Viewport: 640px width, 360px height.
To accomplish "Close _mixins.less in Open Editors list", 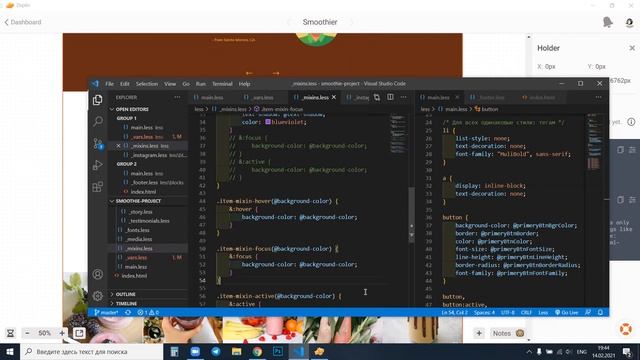I will tap(118, 146).
